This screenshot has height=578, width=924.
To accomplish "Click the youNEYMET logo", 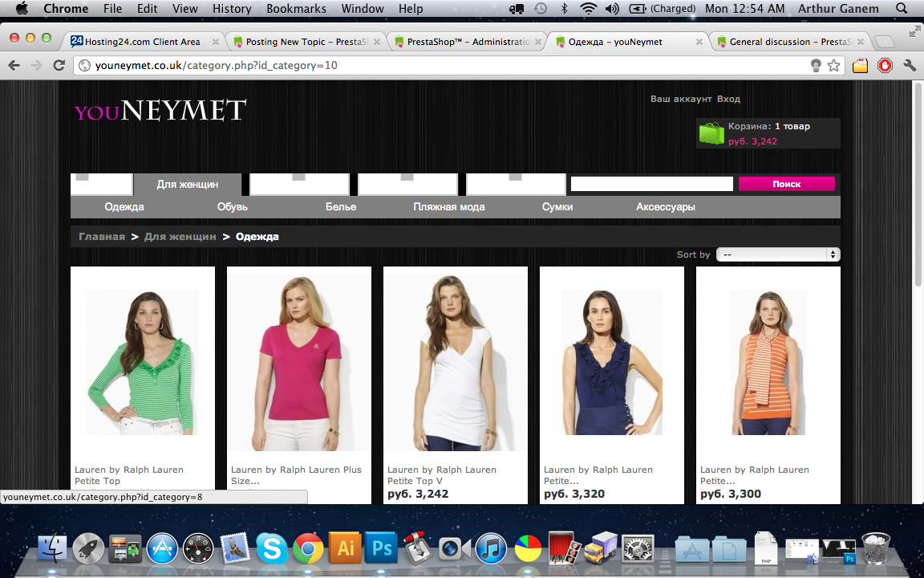I will (160, 110).
